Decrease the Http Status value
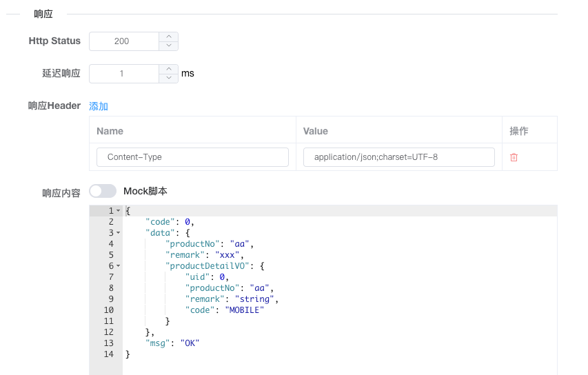This screenshot has width=588, height=375. [x=169, y=45]
